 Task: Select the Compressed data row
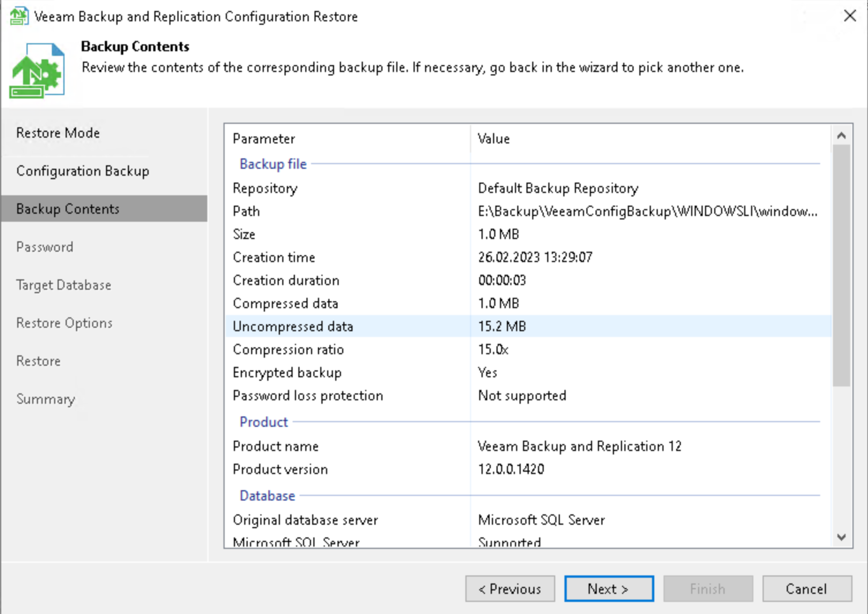click(x=528, y=304)
